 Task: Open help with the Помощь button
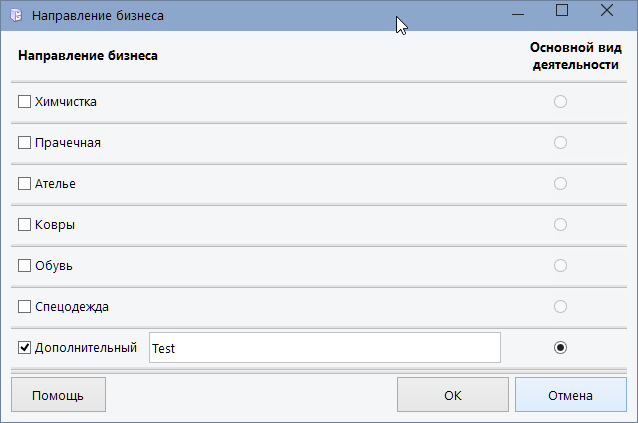(x=58, y=395)
